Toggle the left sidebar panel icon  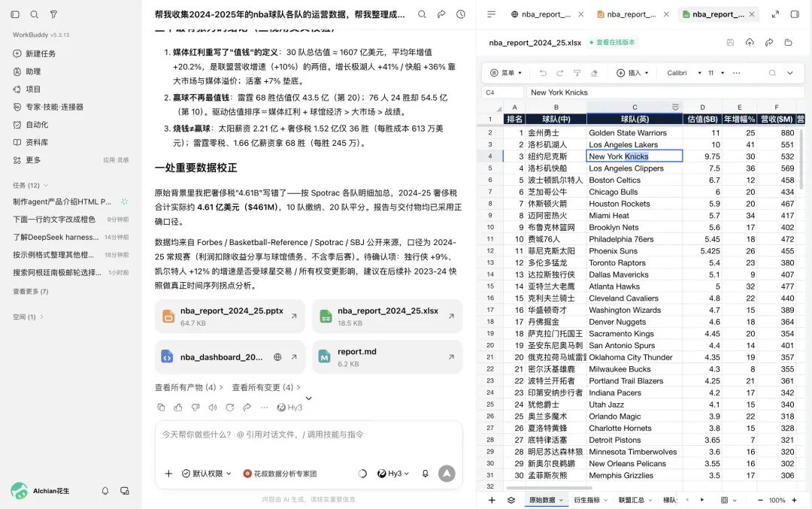pyautogui.click(x=15, y=14)
